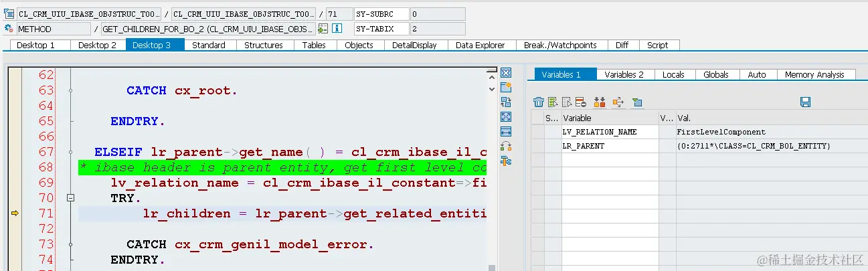Open the Standard tab
The height and width of the screenshot is (271, 868).
(209, 45)
